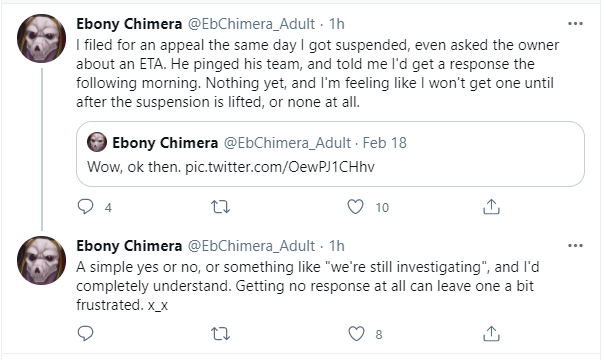Share the first tweet via share icon
The image size is (606, 360).
pos(491,207)
